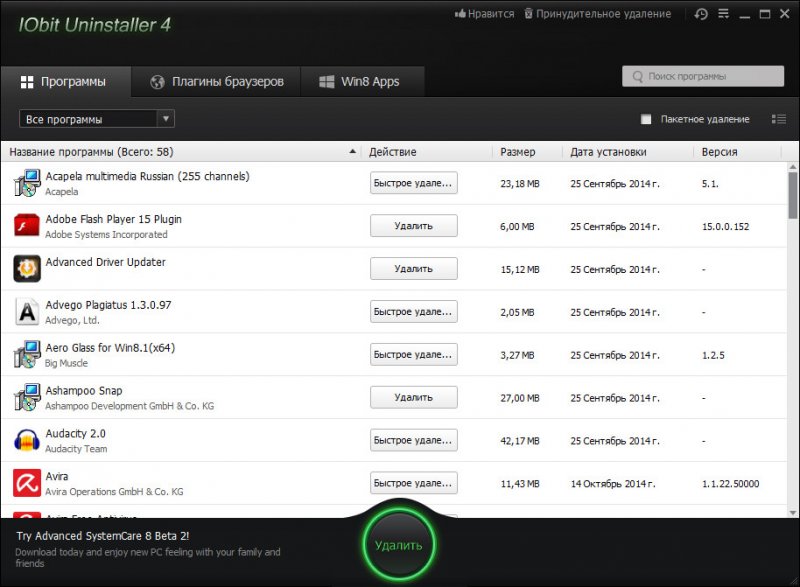The width and height of the screenshot is (800, 587).
Task: Select the Adobe Flash Player 15 Plugin name
Action: tap(113, 219)
